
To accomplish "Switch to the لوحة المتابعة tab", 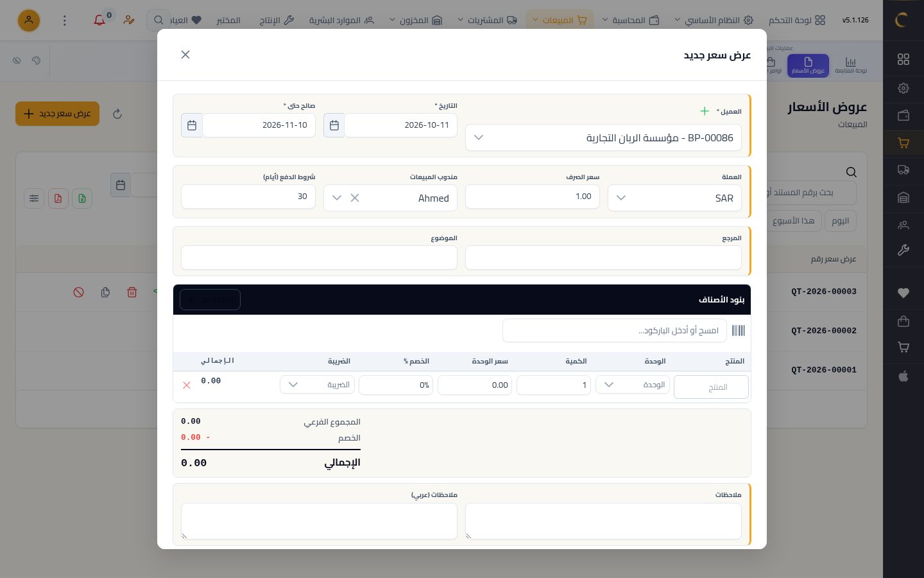I will tap(851, 66).
